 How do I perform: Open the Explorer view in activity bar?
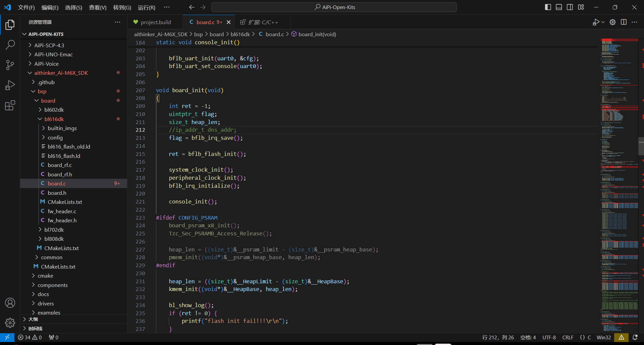(x=10, y=25)
